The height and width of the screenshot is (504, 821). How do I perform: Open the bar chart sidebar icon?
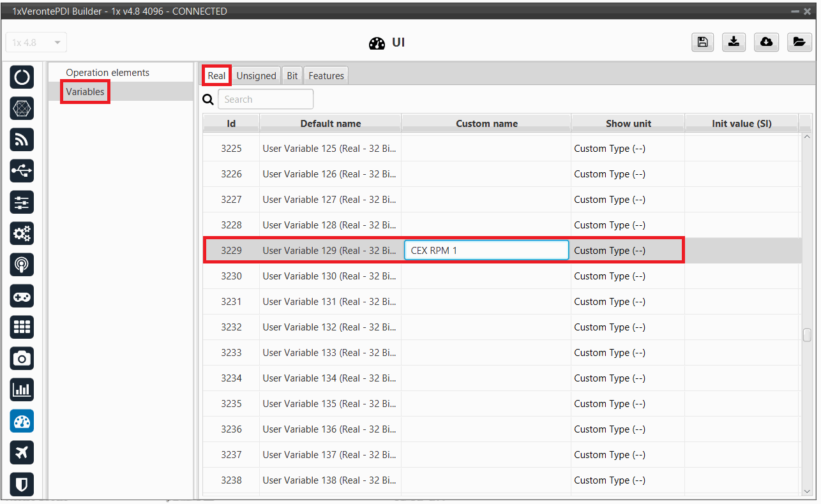click(x=22, y=390)
